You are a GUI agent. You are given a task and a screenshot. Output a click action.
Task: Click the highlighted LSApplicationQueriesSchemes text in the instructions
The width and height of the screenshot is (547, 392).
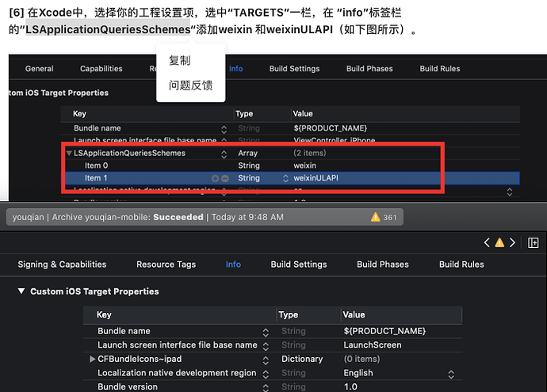pos(108,29)
